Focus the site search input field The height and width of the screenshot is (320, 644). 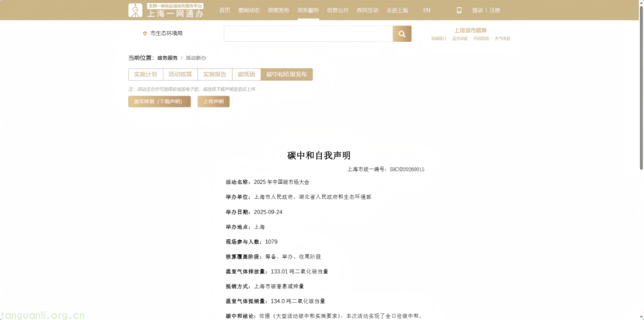308,33
